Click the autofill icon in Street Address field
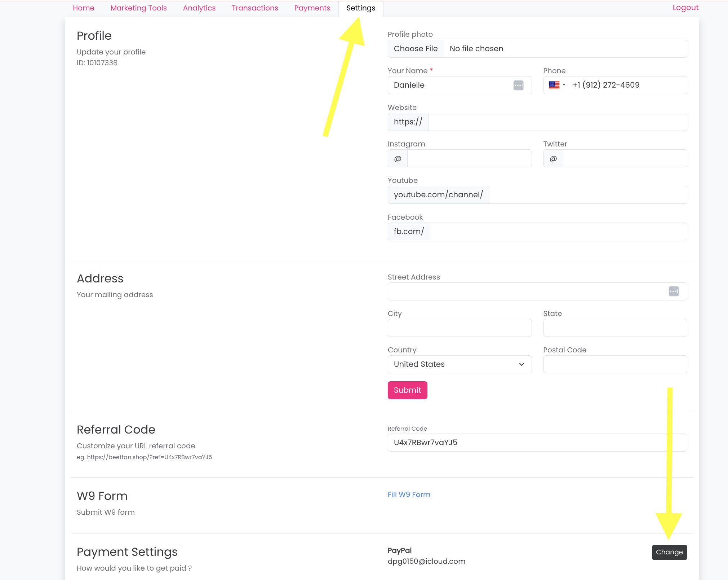 [x=674, y=291]
